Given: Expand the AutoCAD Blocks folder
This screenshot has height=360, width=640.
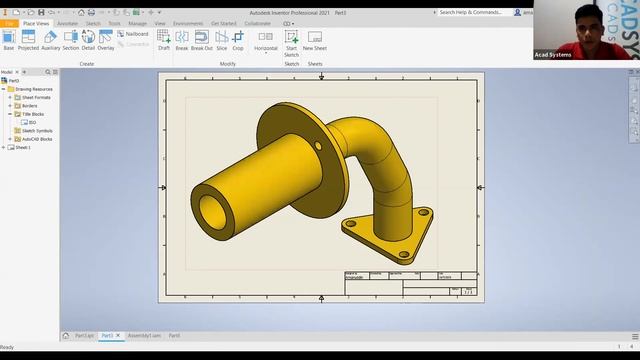Looking at the screenshot, I should 10,139.
